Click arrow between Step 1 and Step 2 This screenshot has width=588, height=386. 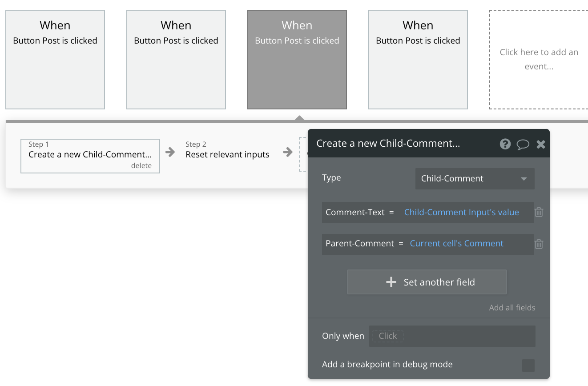(x=170, y=152)
